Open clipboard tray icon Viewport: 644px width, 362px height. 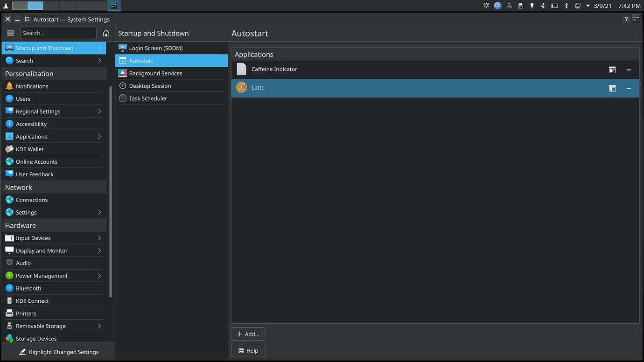coord(520,6)
